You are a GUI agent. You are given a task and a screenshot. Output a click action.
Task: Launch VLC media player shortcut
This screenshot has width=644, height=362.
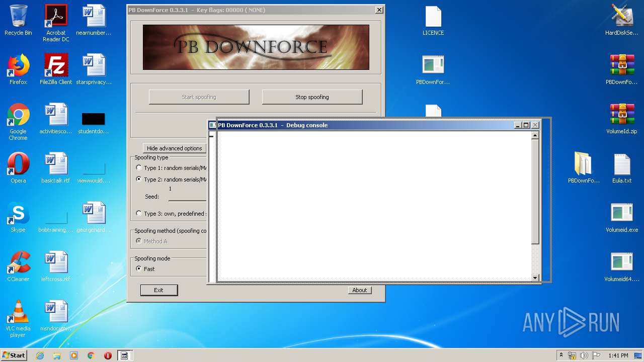pyautogui.click(x=18, y=319)
